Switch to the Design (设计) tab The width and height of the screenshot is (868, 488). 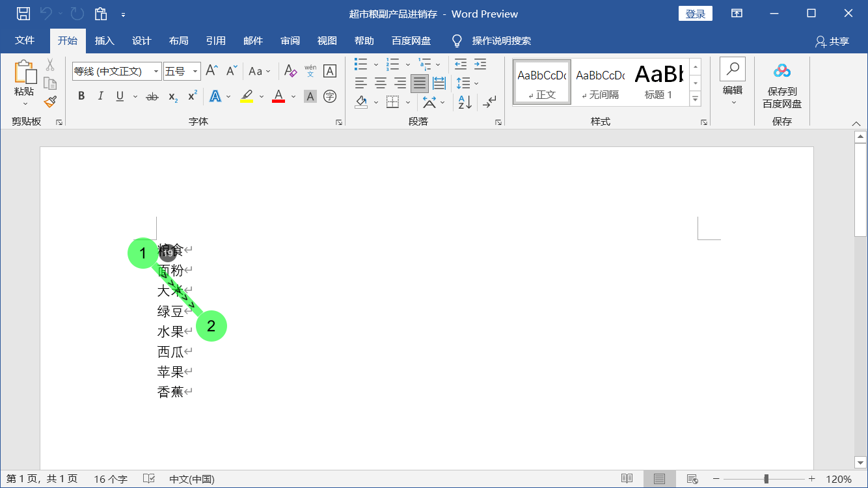(142, 40)
